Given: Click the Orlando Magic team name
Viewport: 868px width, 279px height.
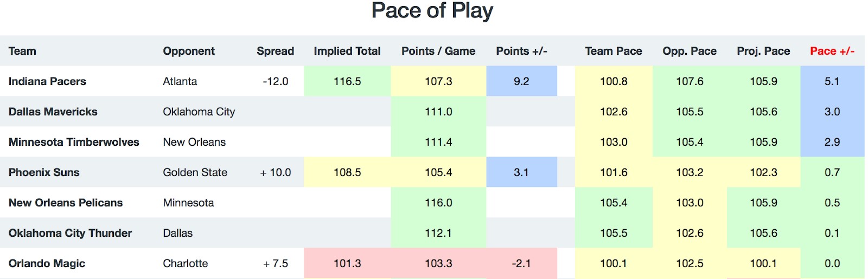Looking at the screenshot, I should point(47,263).
